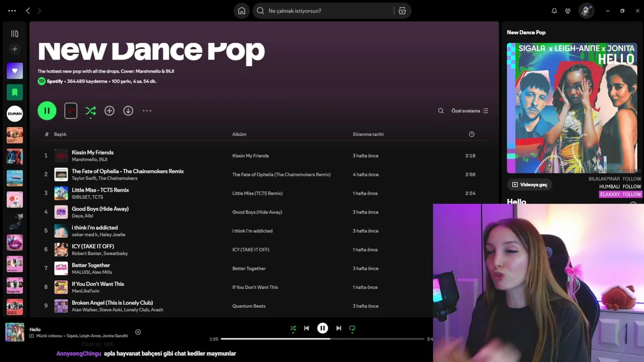Sort by the Albüm column header
Viewport: 644px width, 362px height.
point(239,134)
